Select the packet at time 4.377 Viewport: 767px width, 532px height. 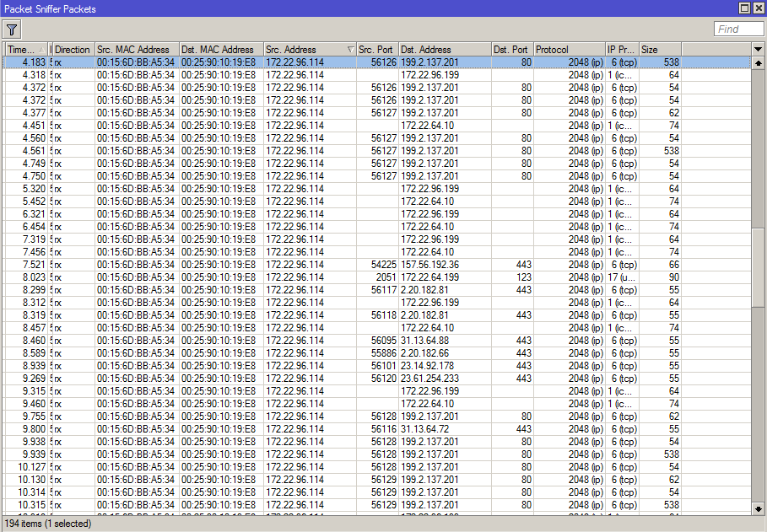click(x=376, y=113)
